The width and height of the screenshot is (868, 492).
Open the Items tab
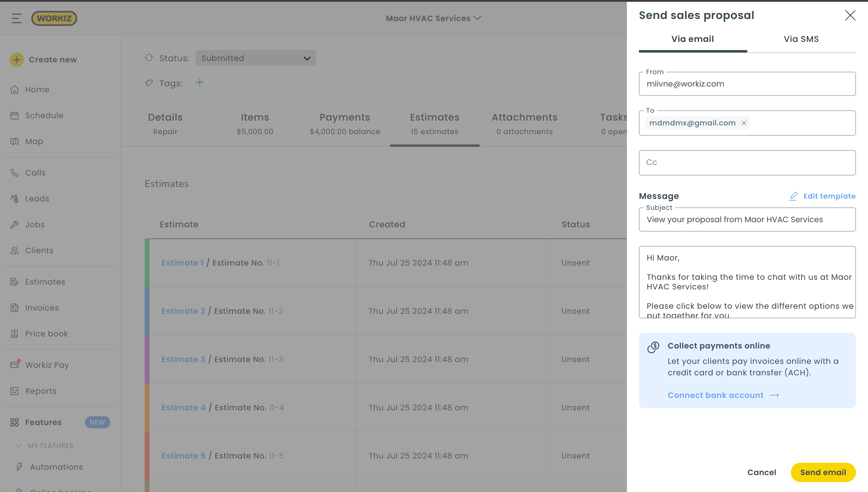point(255,124)
